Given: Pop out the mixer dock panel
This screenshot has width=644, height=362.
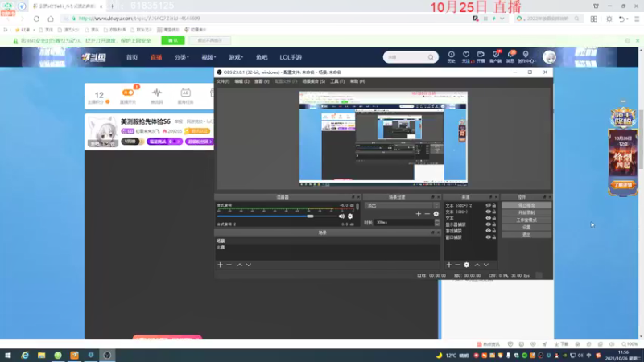Looking at the screenshot, I should (353, 197).
